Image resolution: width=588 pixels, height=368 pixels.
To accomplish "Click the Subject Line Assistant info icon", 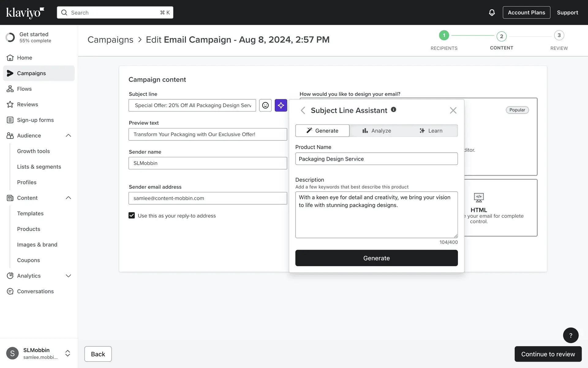I will 394,109.
